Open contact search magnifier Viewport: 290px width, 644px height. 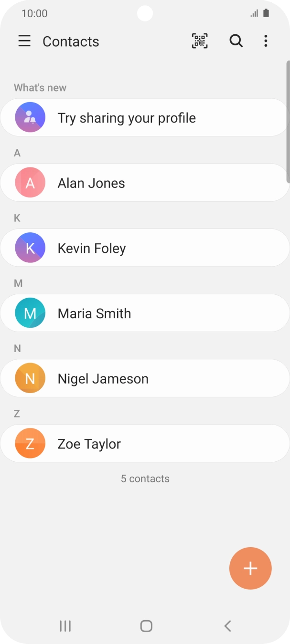236,42
